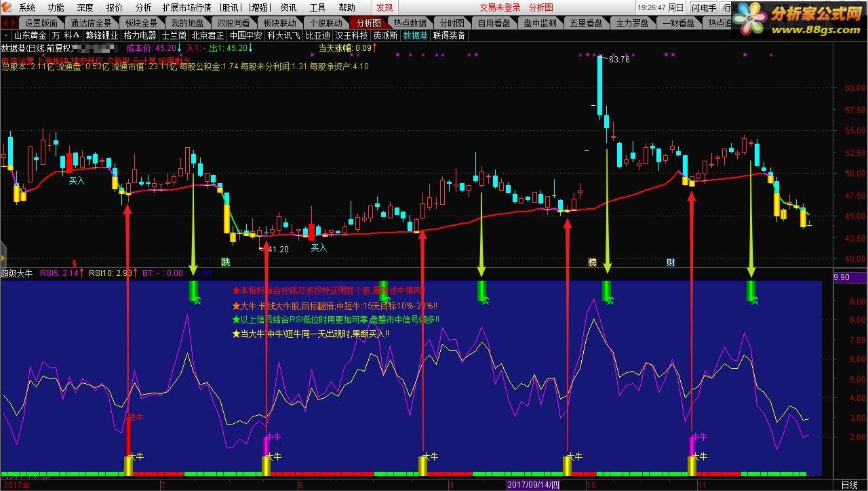This screenshot has height=491, width=868.
Task: Switch to the 一财看盘 tab
Action: coord(678,22)
